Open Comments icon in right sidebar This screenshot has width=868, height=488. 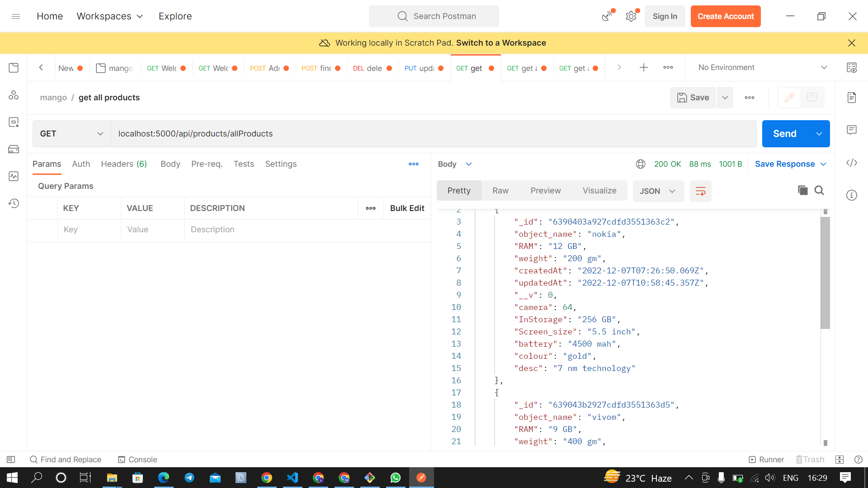point(852,130)
